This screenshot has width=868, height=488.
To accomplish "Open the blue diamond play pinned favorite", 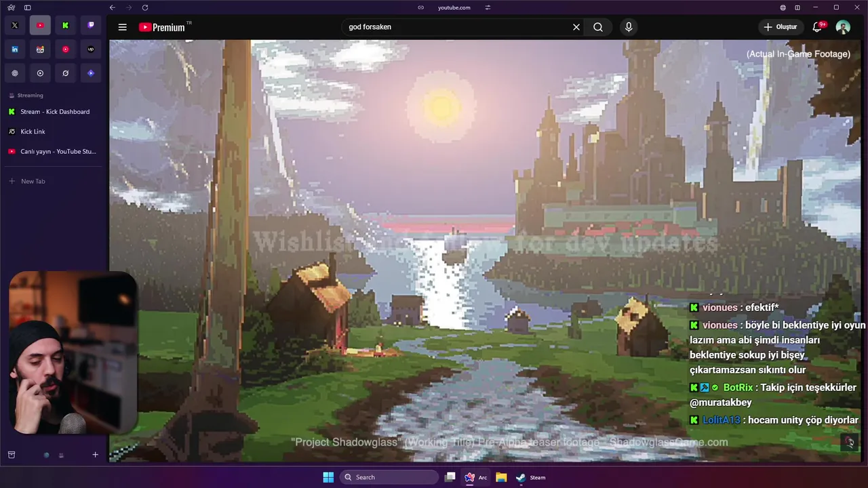I will pos(91,73).
